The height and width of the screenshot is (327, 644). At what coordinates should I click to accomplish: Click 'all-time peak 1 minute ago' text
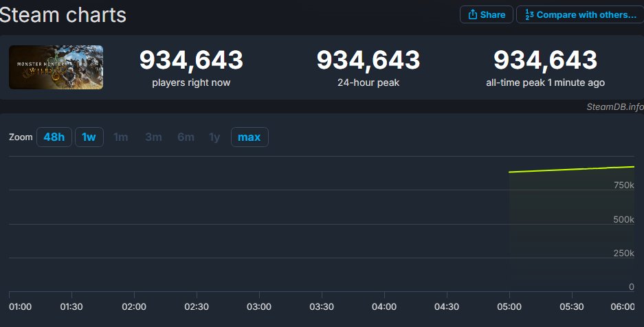tap(546, 82)
